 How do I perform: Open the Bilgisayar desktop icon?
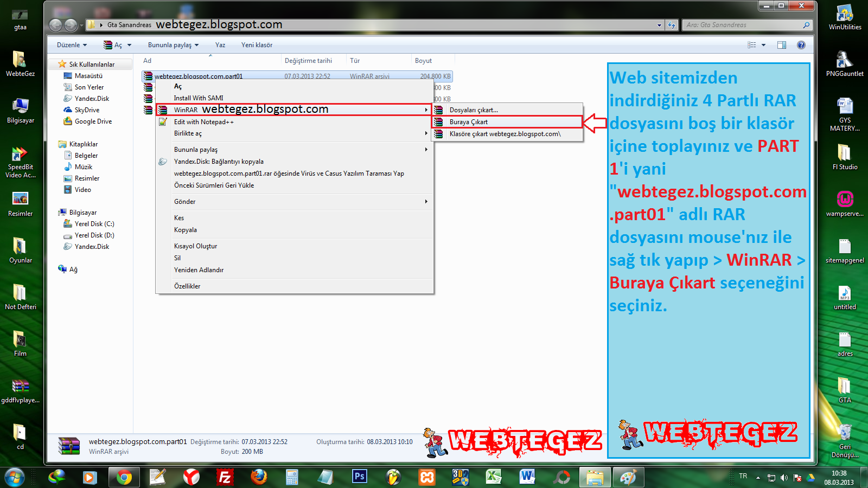[x=20, y=111]
